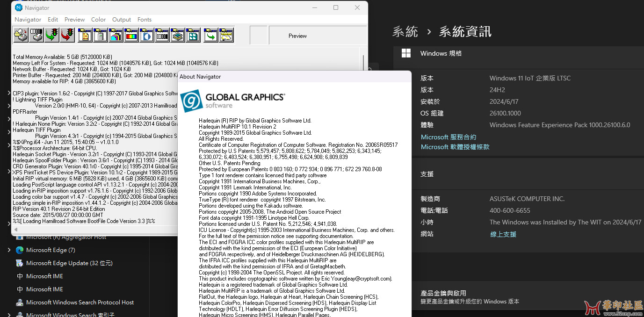Click the Print File printer toolbar icon
The height and width of the screenshot is (317, 644).
[x=20, y=35]
